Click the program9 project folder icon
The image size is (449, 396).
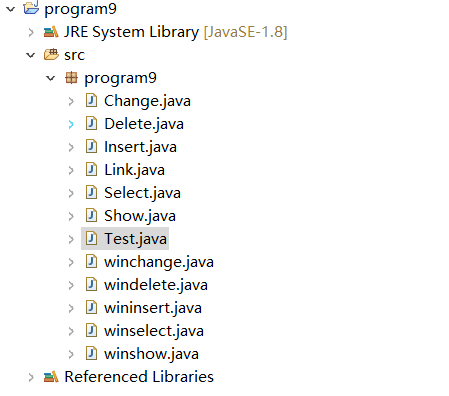click(31, 8)
